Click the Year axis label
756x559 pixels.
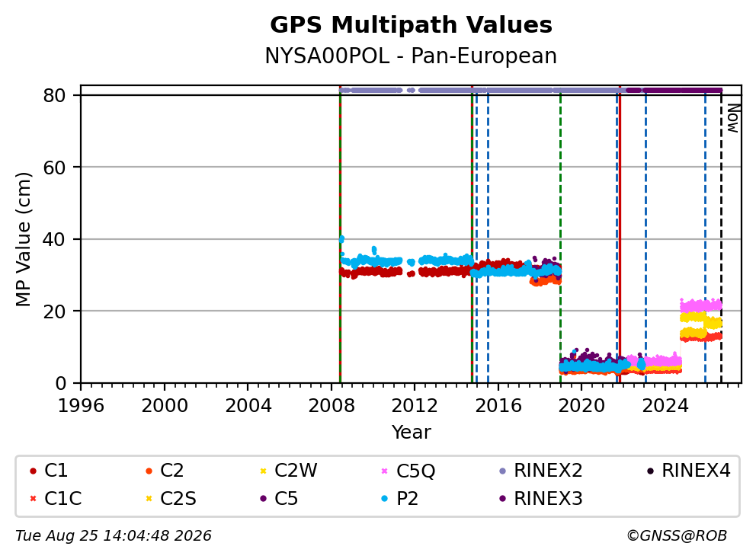click(x=411, y=433)
